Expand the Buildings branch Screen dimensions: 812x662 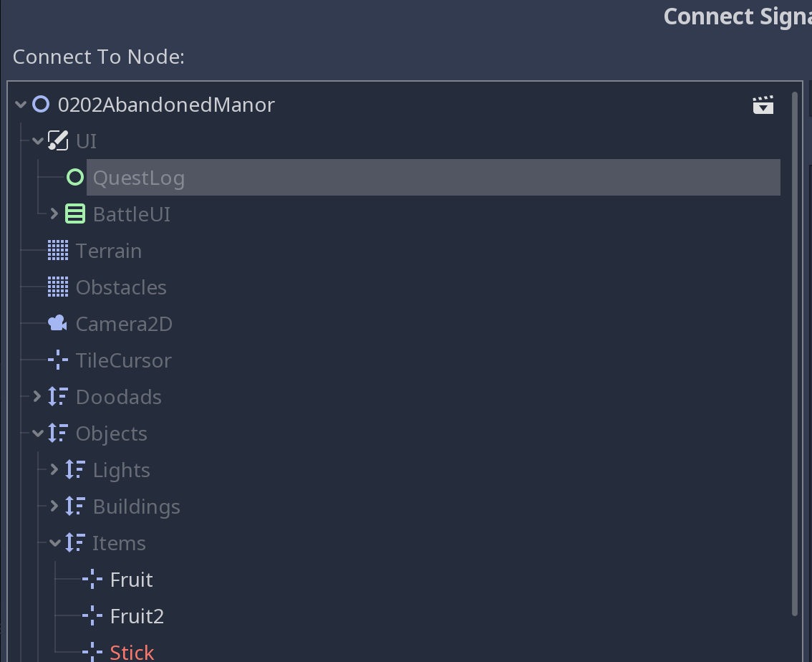point(54,506)
